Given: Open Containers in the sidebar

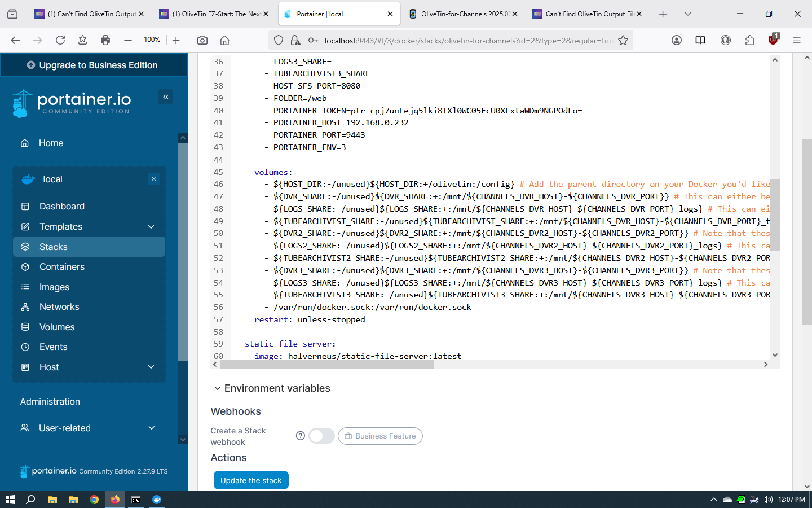Looking at the screenshot, I should click(62, 267).
